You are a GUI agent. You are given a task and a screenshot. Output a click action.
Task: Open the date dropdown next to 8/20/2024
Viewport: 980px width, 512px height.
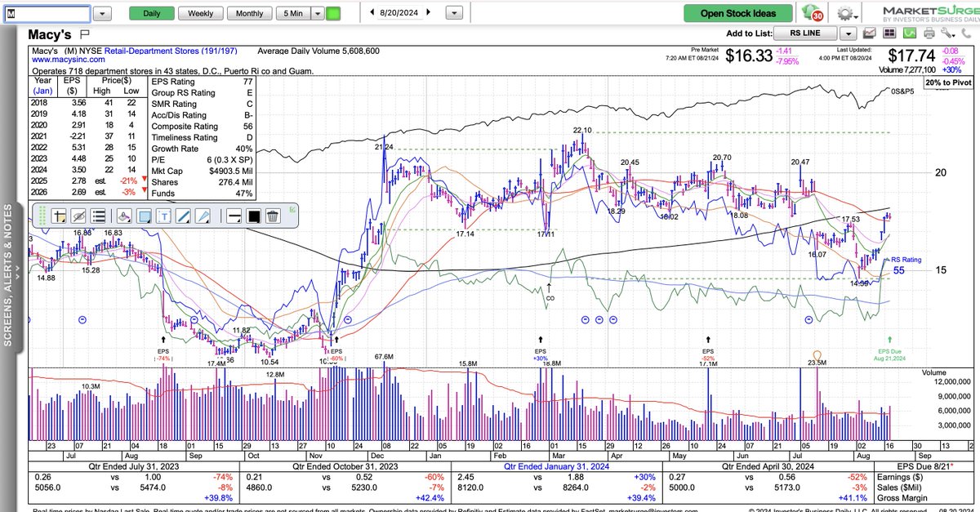[x=452, y=12]
